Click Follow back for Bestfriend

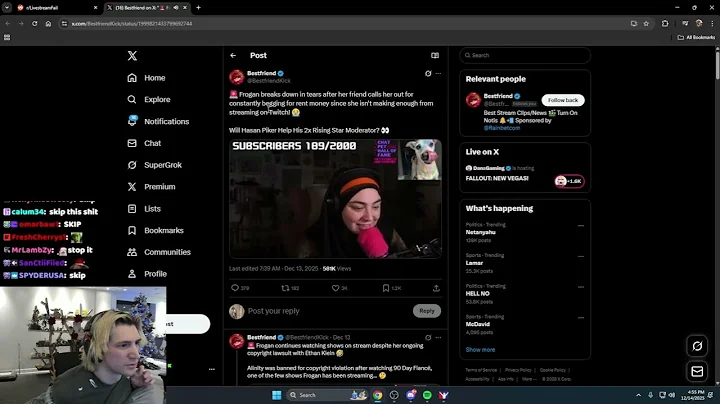563,100
